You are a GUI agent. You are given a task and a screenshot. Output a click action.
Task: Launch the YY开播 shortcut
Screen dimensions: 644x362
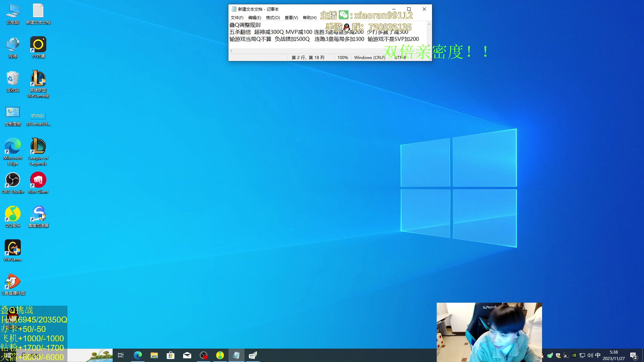coord(38,48)
